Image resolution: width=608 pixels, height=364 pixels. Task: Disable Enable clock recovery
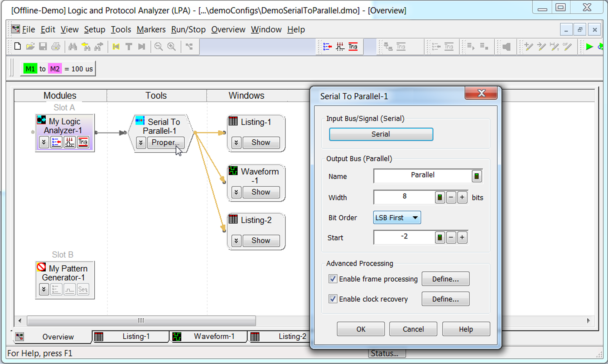pyautogui.click(x=333, y=299)
